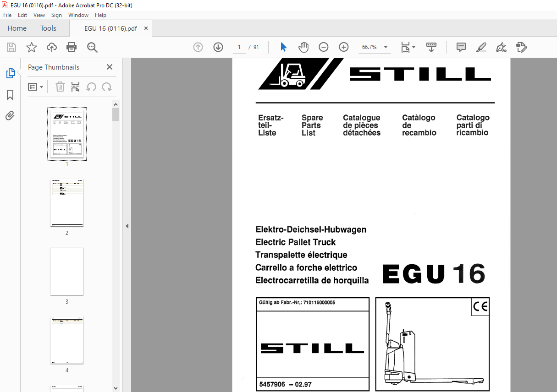Select page 3 blank thumbnail
This screenshot has width=557, height=392.
tap(67, 272)
